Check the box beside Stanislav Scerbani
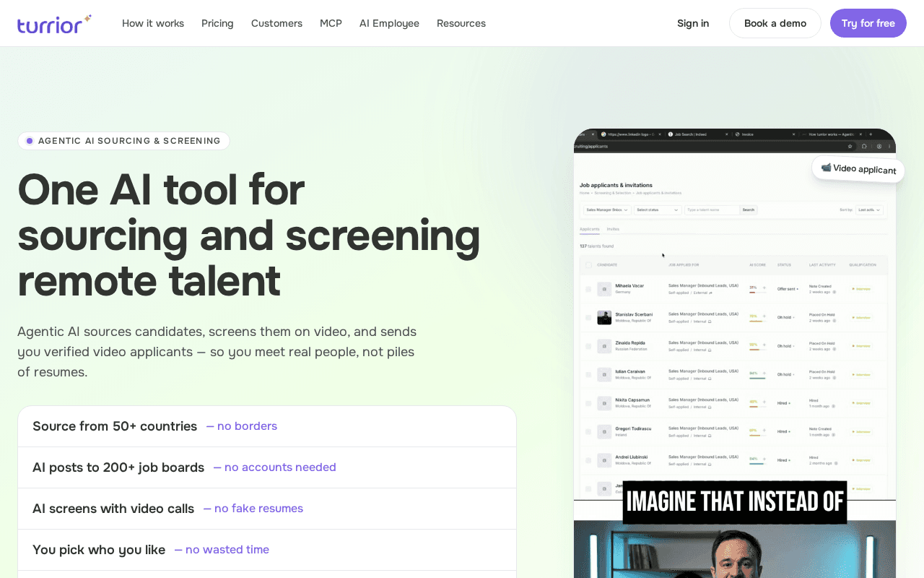The width and height of the screenshot is (924, 578). 588,317
